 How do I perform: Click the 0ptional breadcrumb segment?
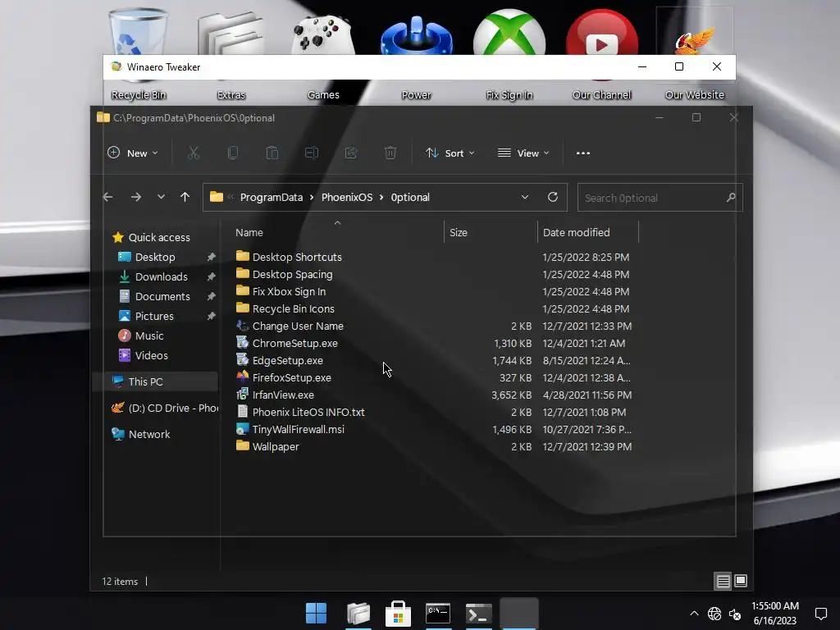tap(410, 197)
